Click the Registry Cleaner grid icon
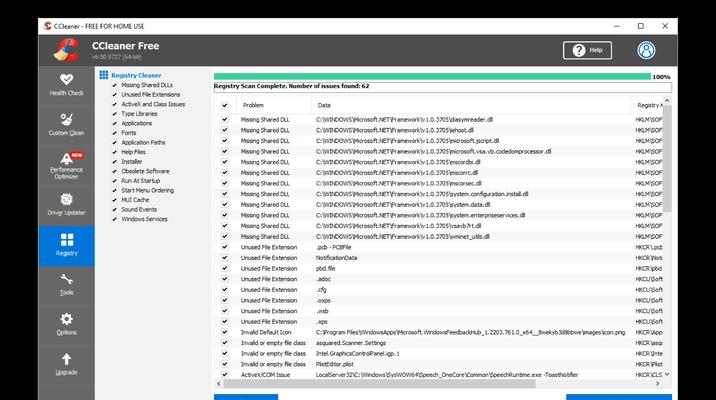The width and height of the screenshot is (716, 400). coord(104,75)
